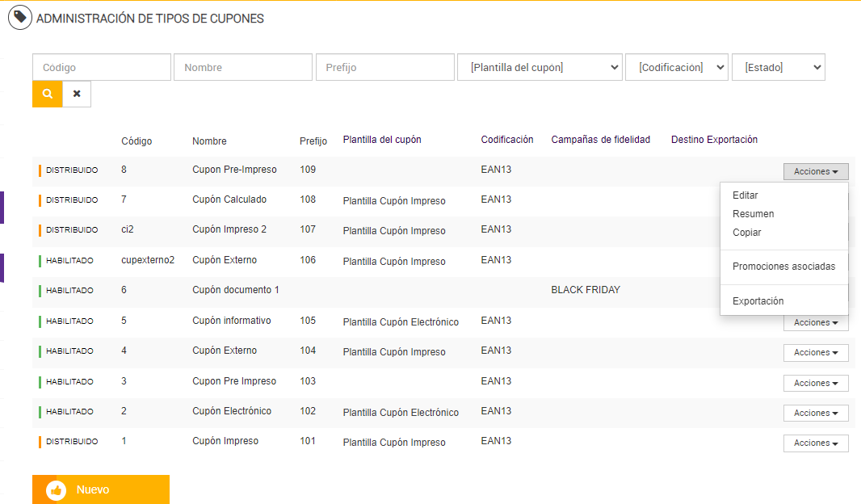The height and width of the screenshot is (504, 861).
Task: Click the thumbs-up icon on Nuevo
Action: [56, 490]
